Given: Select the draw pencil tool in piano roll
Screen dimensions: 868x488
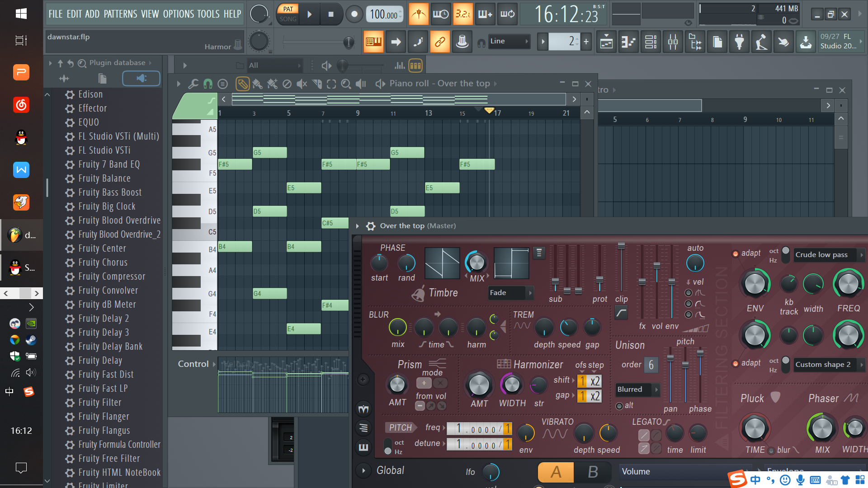Looking at the screenshot, I should 242,84.
